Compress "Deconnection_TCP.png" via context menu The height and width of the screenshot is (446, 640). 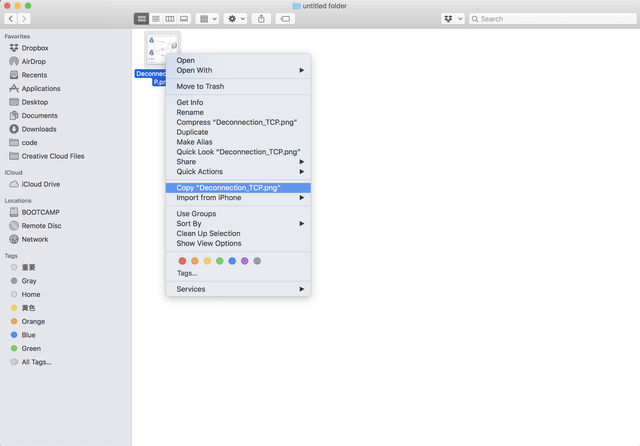point(238,122)
